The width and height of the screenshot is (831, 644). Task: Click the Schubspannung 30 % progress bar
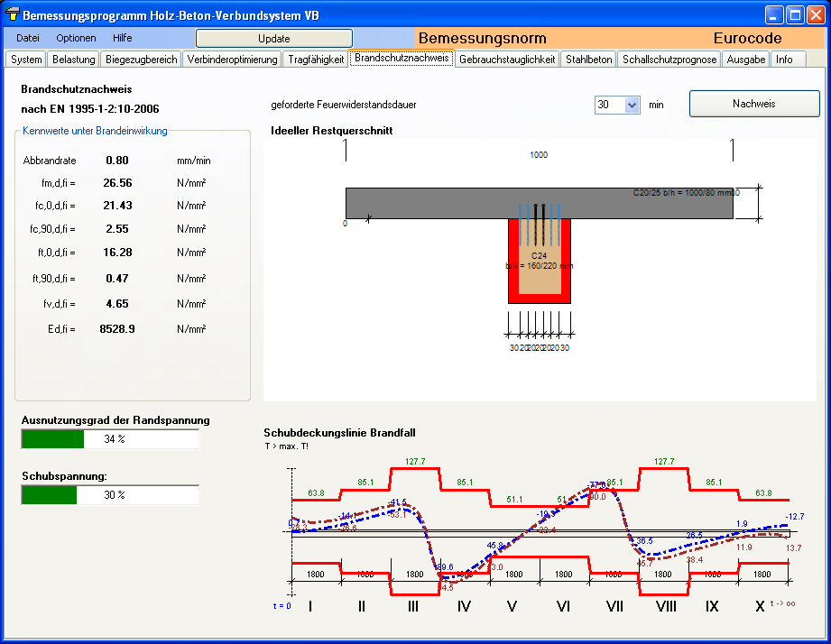pos(109,495)
